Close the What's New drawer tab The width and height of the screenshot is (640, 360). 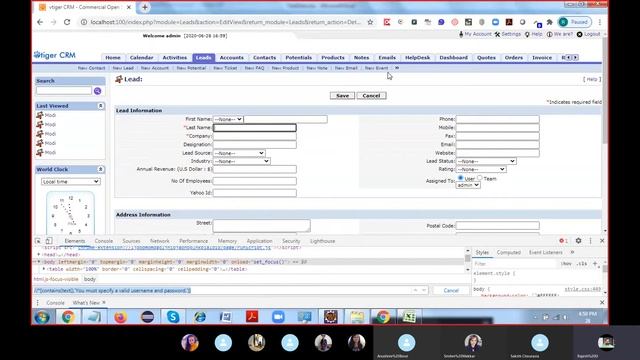click(x=104, y=302)
